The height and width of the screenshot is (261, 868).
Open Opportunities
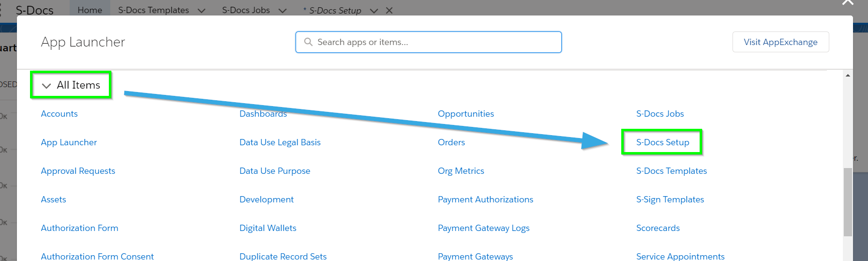point(466,114)
